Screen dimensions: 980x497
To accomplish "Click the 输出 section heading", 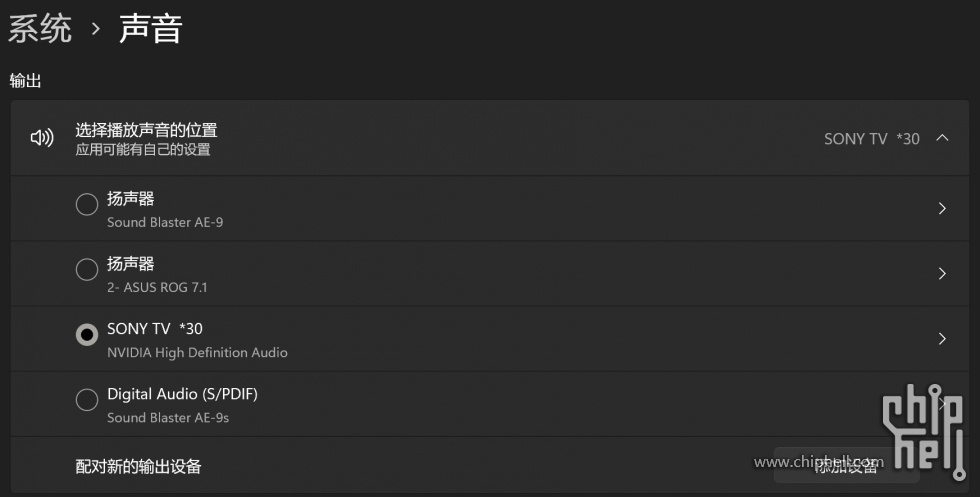I will (26, 81).
